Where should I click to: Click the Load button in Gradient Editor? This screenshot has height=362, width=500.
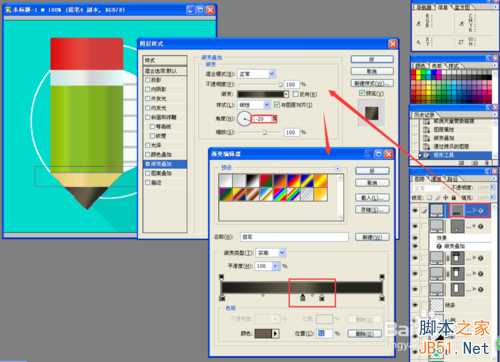point(372,197)
